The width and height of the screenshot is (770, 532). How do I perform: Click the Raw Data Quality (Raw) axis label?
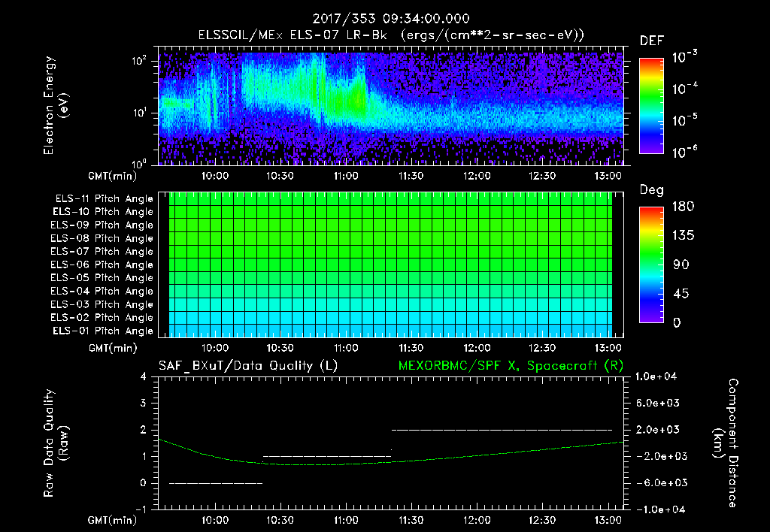(x=56, y=443)
